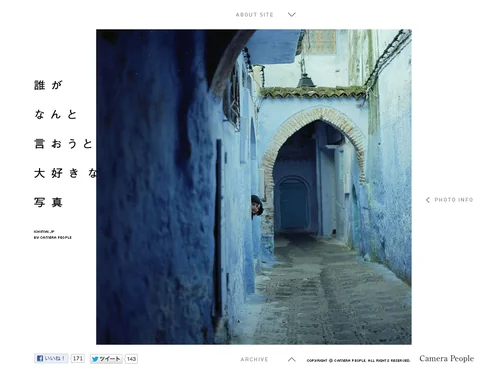Expand the ABOUT SITE down chevron

(x=292, y=15)
